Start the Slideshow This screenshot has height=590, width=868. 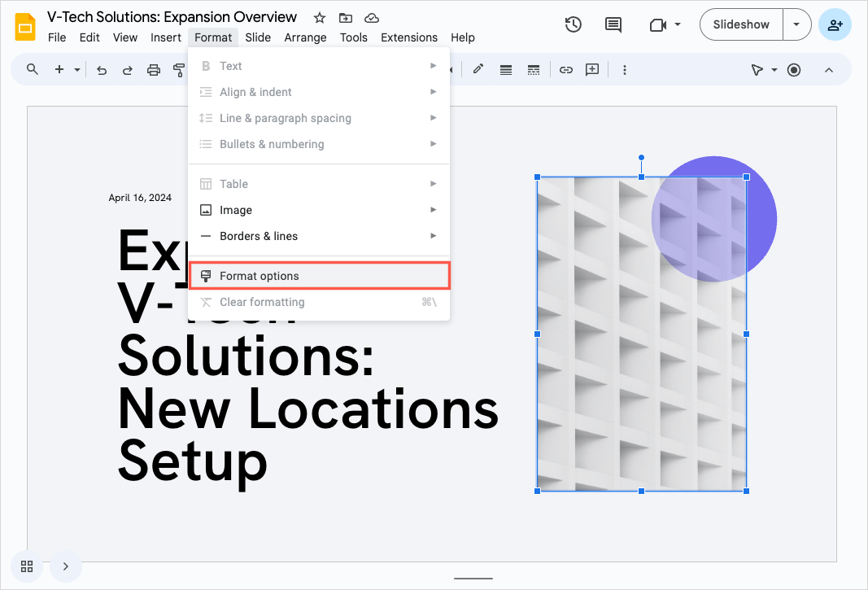741,24
